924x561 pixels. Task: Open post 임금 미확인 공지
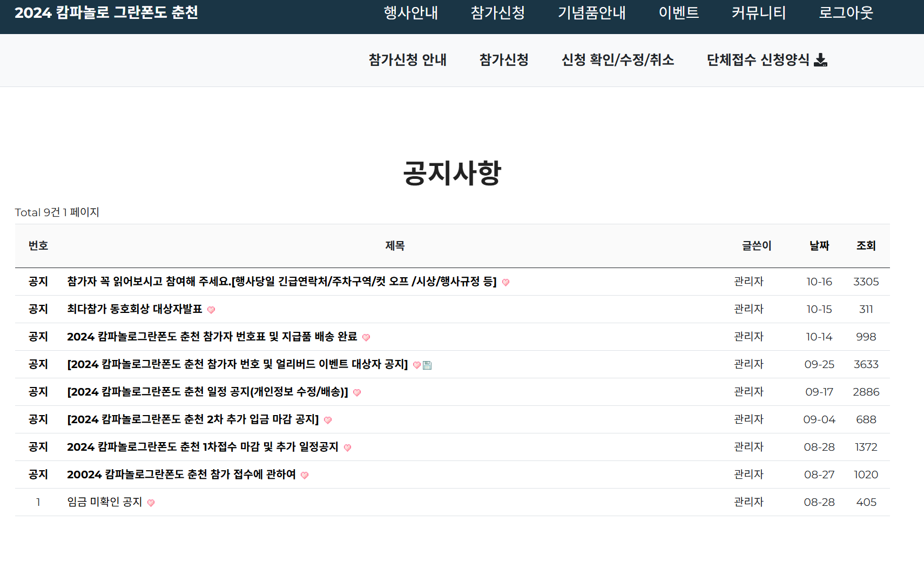104,502
